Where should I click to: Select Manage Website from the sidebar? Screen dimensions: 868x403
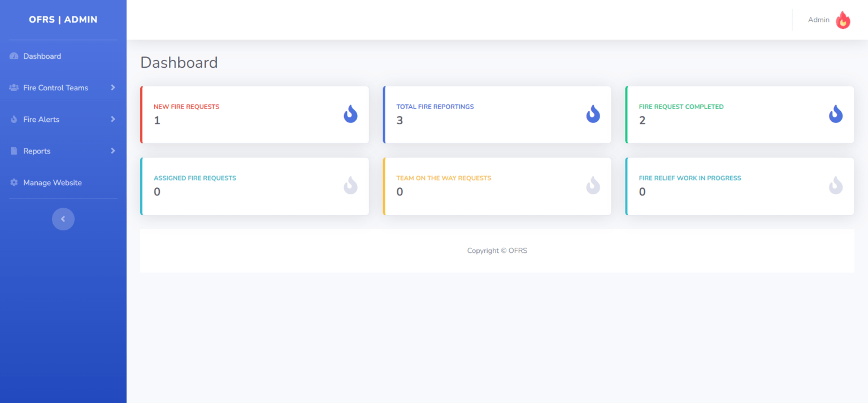coord(52,182)
